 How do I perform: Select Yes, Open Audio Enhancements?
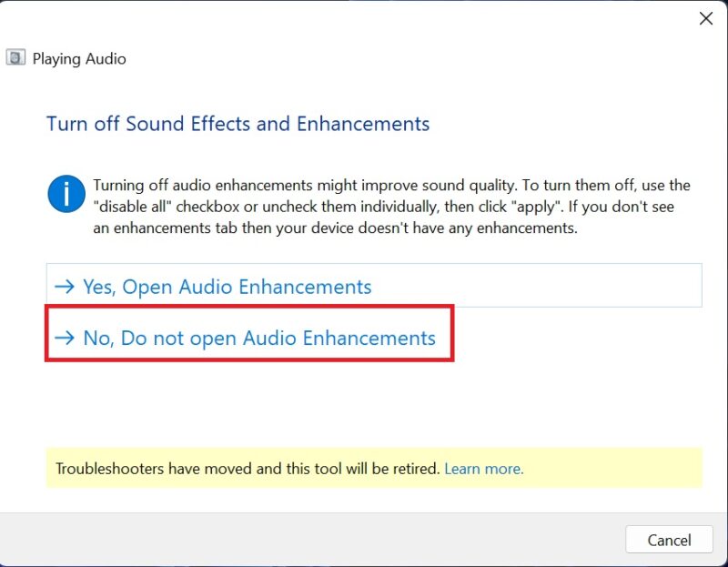226,286
